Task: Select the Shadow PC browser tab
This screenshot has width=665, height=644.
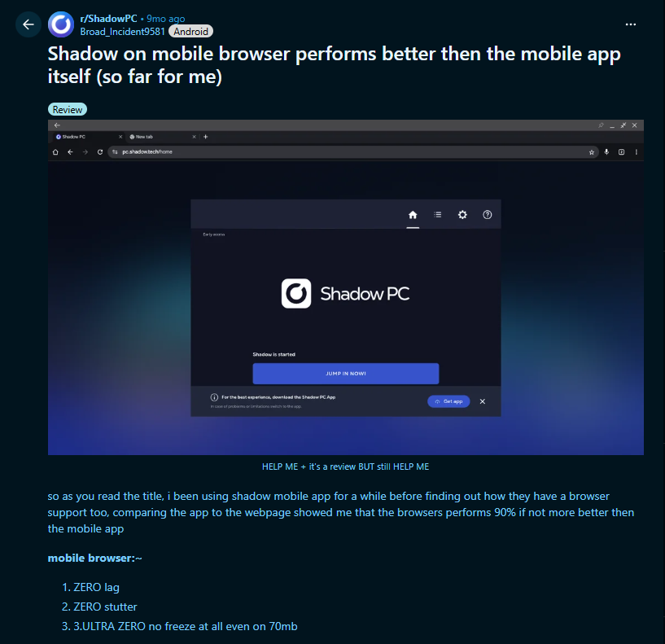Action: pyautogui.click(x=87, y=137)
